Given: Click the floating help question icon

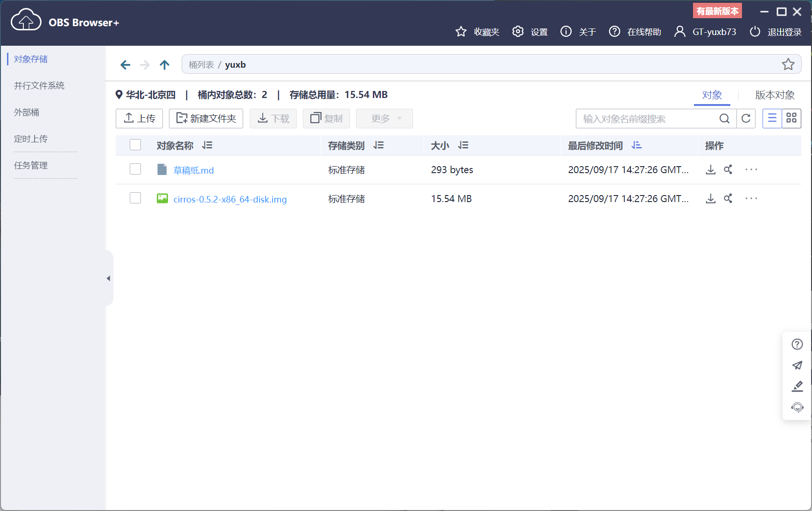Looking at the screenshot, I should coord(797,344).
